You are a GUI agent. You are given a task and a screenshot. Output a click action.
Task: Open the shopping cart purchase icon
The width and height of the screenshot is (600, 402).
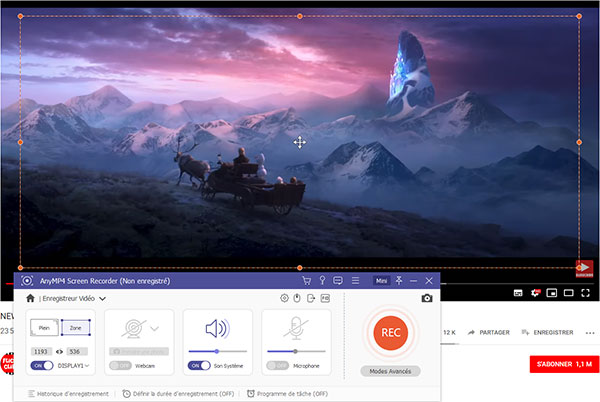click(x=306, y=281)
